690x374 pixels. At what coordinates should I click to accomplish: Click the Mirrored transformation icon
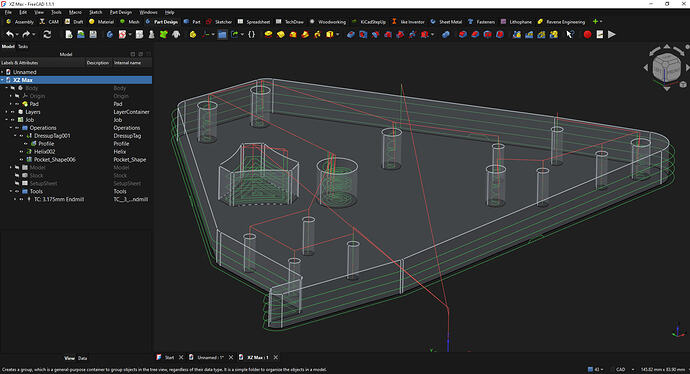[517, 34]
